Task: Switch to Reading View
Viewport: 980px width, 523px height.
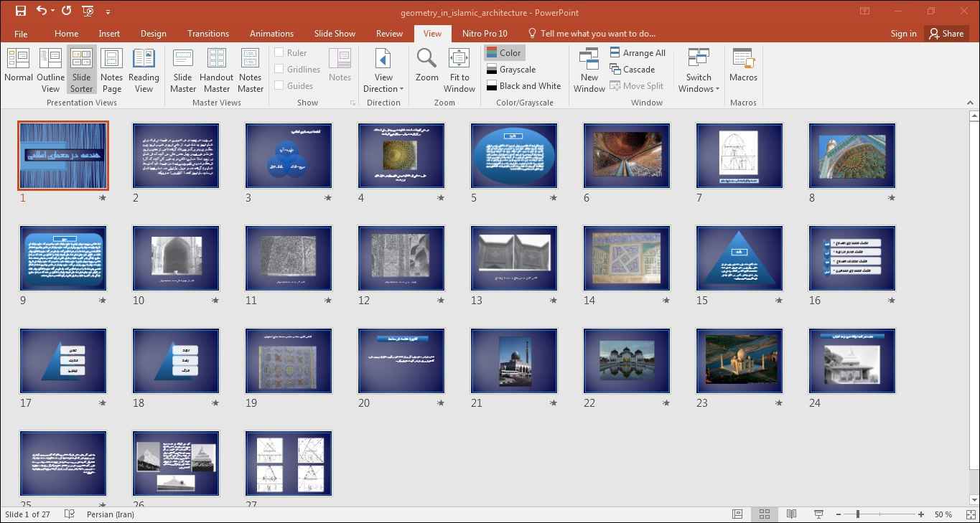Action: point(144,69)
